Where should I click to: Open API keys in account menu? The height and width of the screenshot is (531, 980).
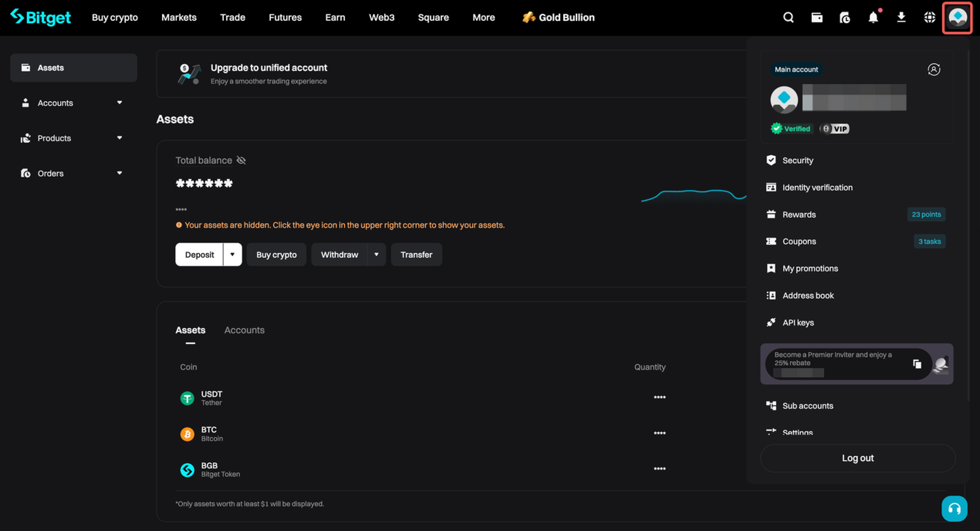(857, 322)
